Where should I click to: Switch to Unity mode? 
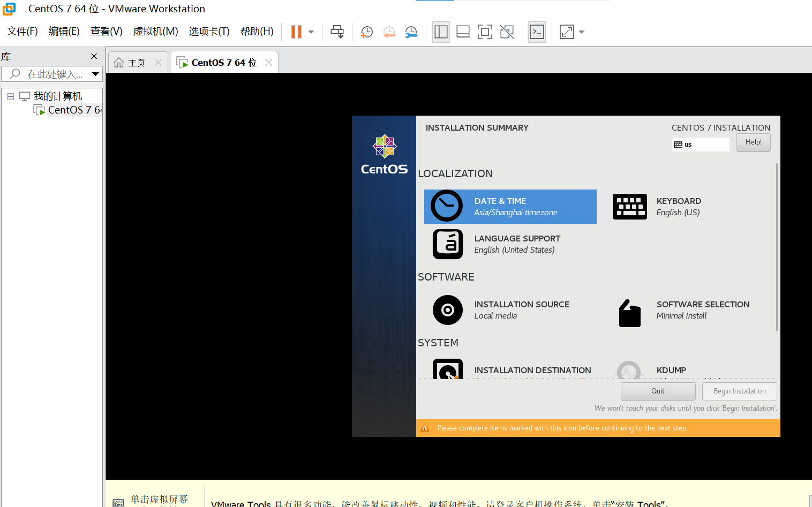click(507, 32)
